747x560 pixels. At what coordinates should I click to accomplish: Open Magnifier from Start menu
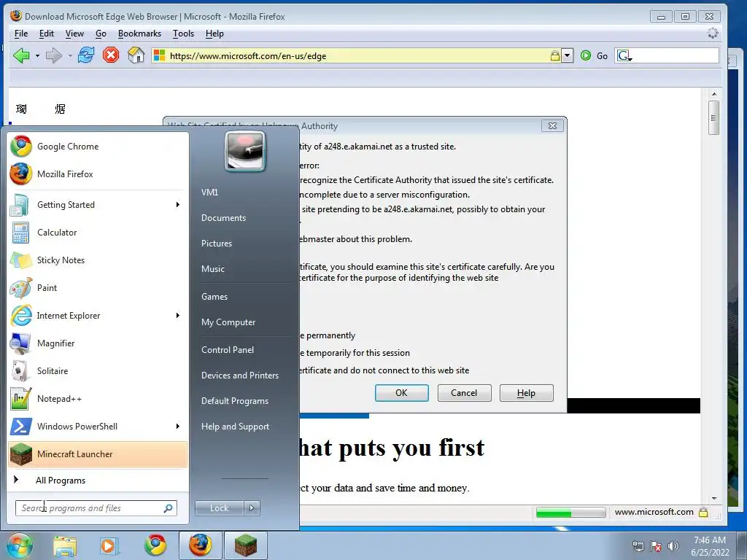click(x=98, y=343)
